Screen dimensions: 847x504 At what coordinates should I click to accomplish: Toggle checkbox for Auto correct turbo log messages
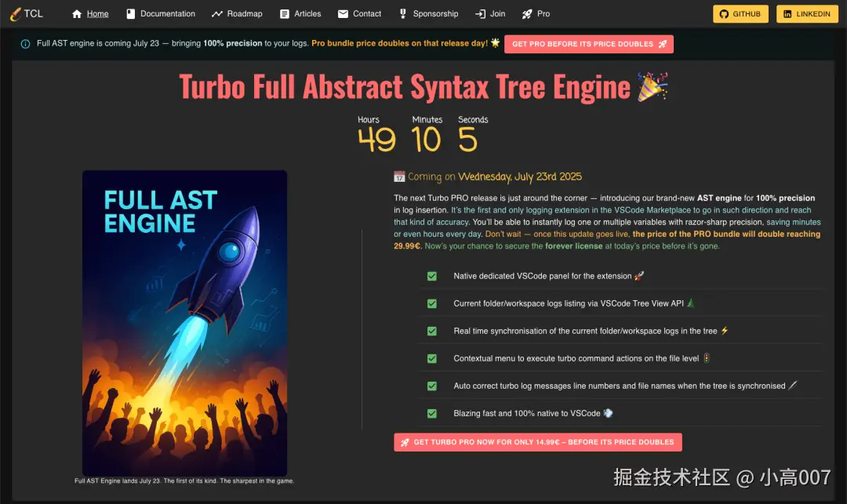(x=432, y=386)
